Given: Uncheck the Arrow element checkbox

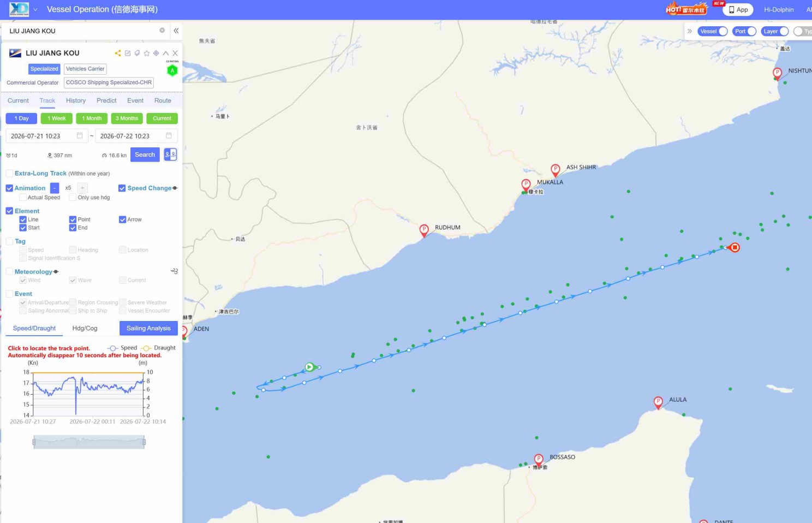Looking at the screenshot, I should [x=122, y=219].
